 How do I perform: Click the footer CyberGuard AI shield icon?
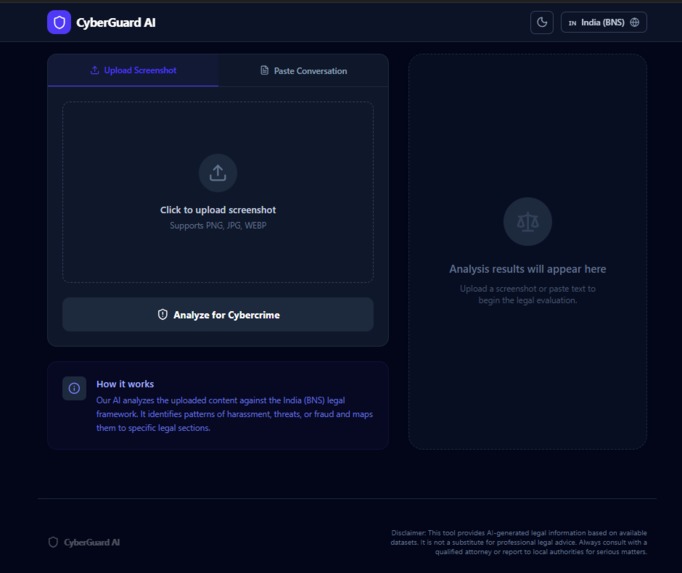pyautogui.click(x=53, y=542)
